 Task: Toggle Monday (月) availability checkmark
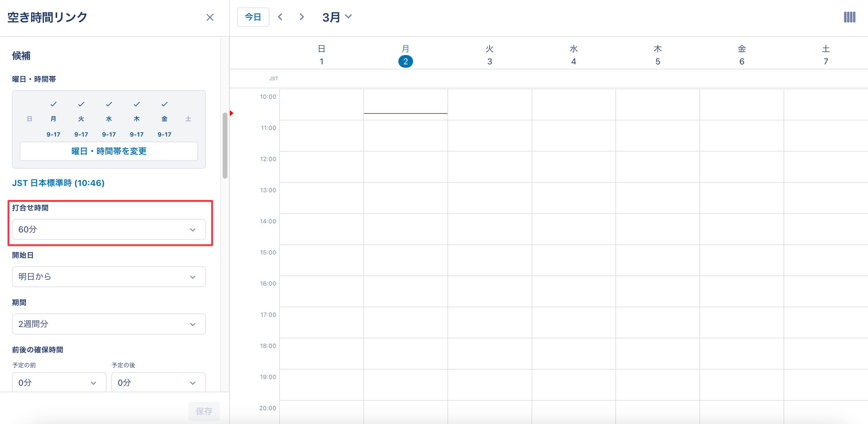tap(53, 105)
